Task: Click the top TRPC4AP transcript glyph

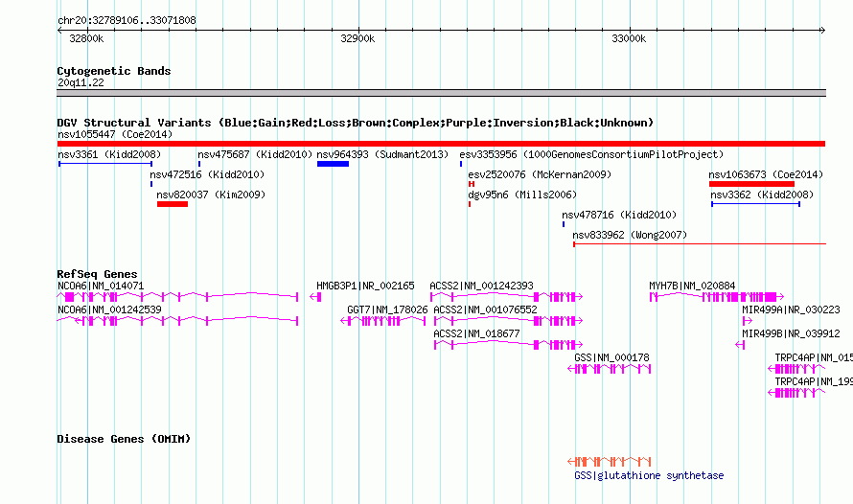Action: [x=796, y=369]
